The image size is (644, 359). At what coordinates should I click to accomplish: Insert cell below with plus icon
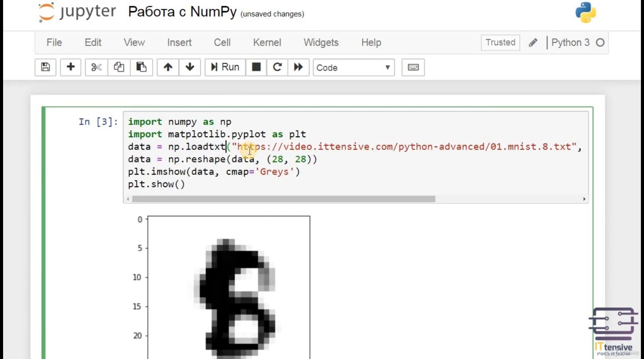(x=71, y=67)
